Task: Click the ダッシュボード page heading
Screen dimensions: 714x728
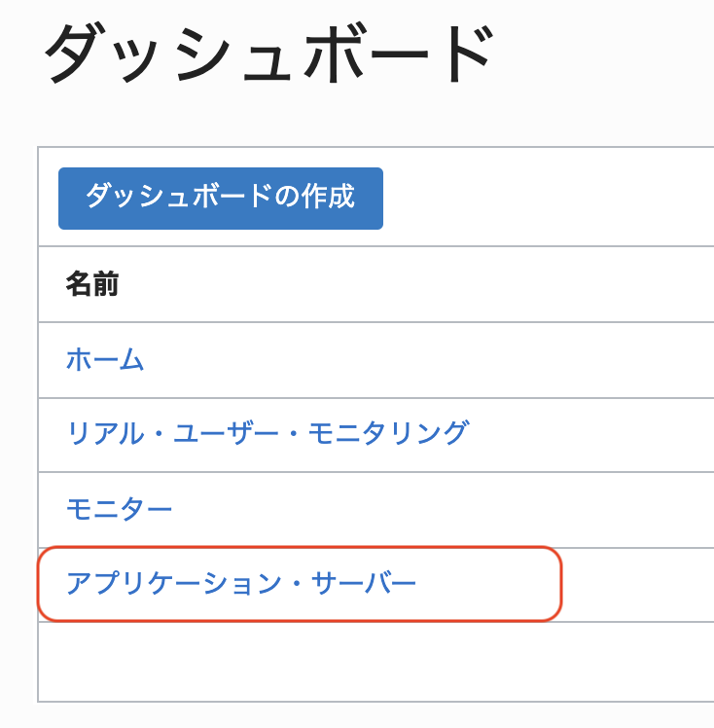Action: [268, 55]
